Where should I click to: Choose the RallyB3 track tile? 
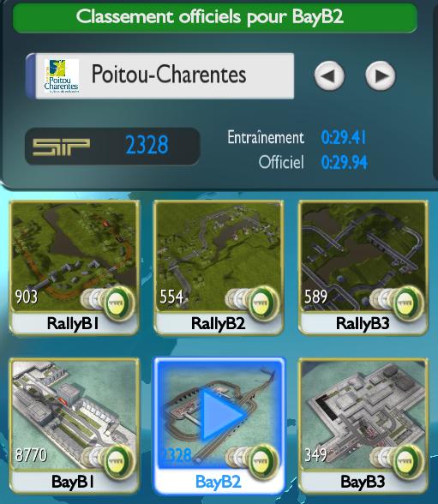(x=363, y=267)
